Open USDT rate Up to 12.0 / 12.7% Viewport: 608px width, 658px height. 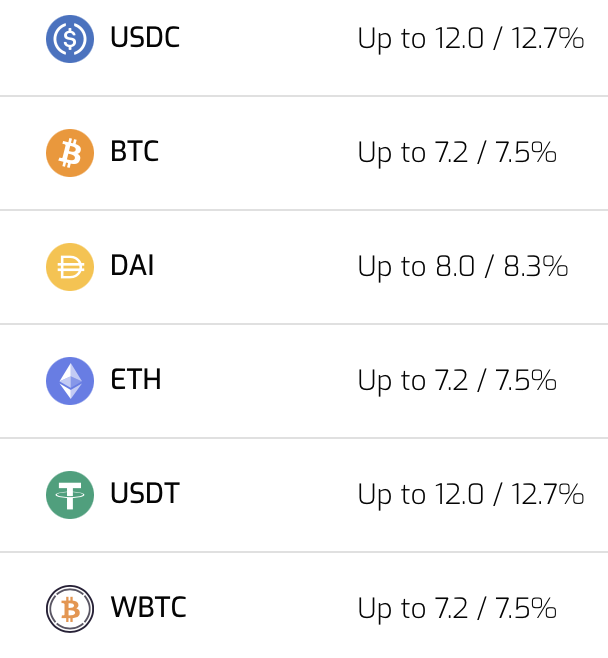tap(471, 495)
